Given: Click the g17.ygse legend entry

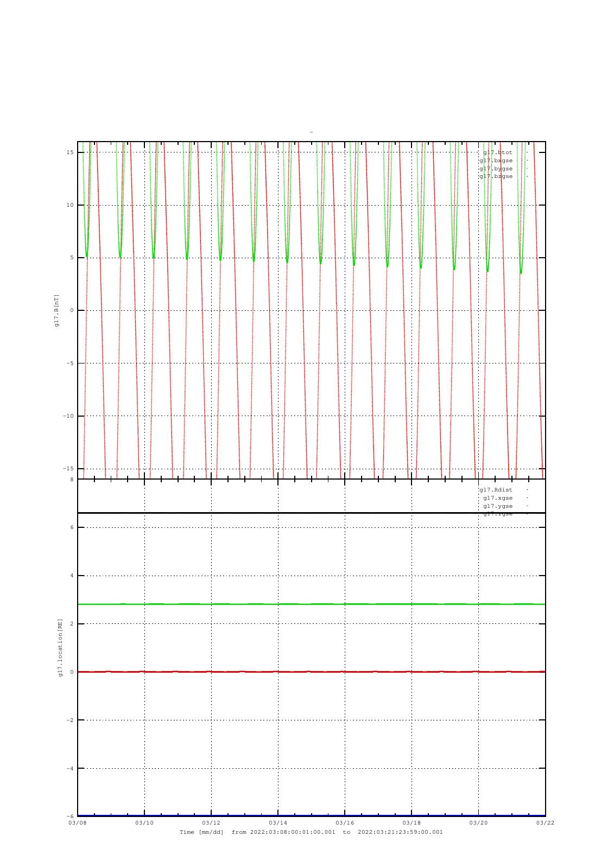Looking at the screenshot, I should 498,506.
